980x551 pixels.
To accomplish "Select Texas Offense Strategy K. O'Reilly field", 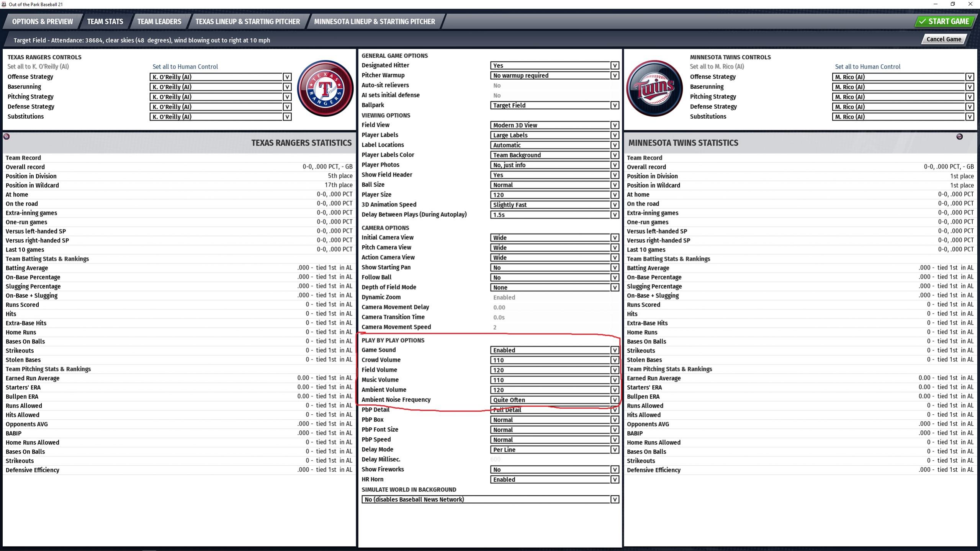I will click(216, 77).
